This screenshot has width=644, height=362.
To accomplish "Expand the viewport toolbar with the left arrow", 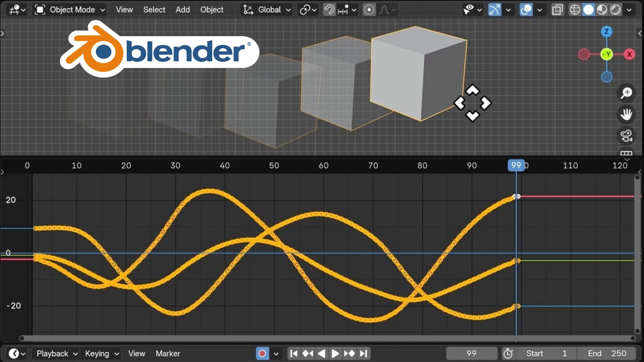I will (x=3, y=34).
